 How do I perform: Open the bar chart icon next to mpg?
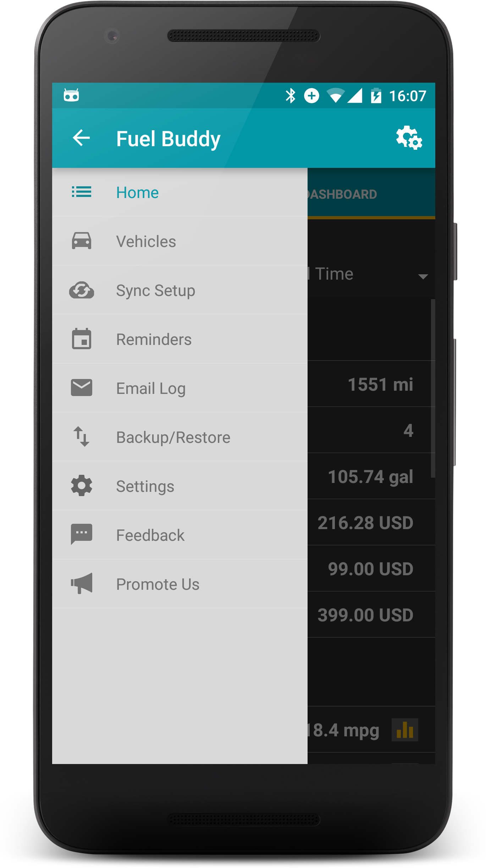pyautogui.click(x=405, y=730)
